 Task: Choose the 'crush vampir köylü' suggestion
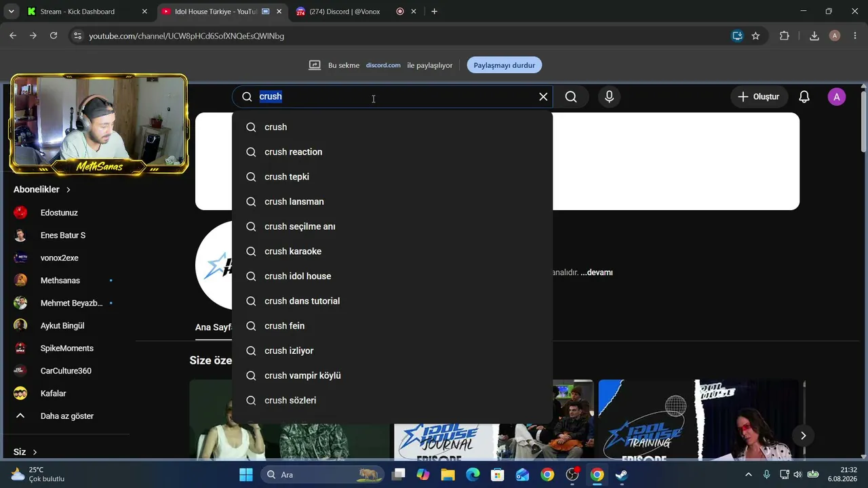[392, 375]
